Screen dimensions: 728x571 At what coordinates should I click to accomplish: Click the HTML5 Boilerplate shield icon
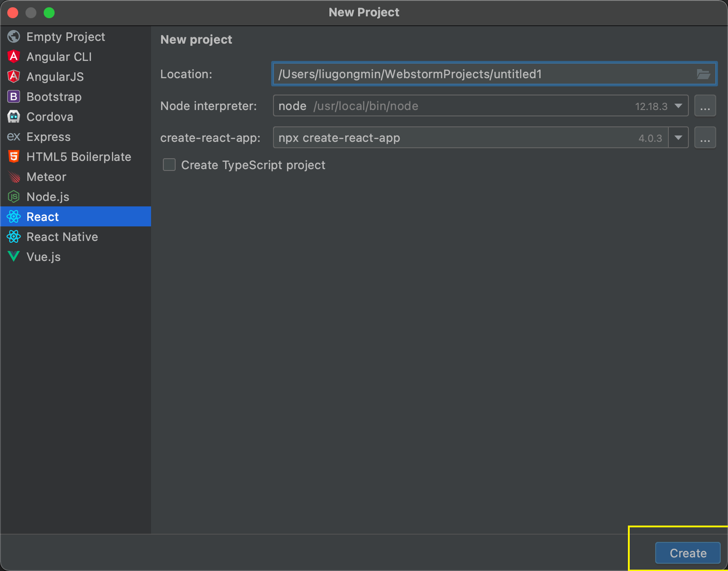[14, 156]
